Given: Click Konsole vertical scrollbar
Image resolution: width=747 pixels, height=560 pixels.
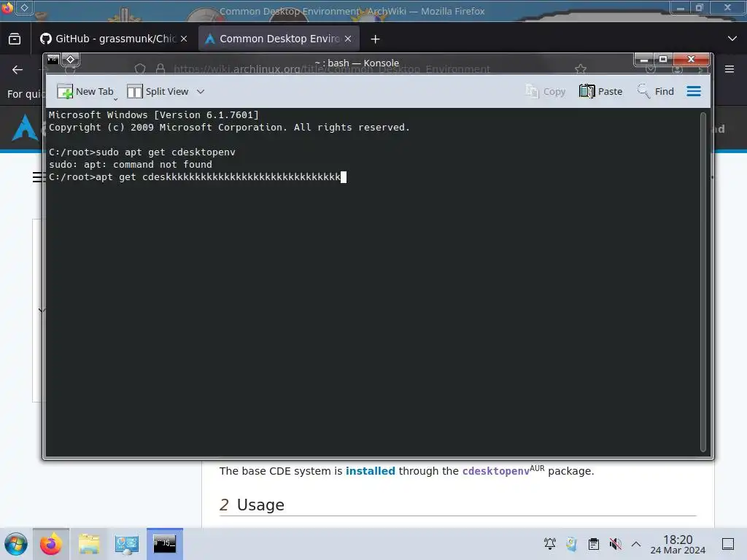Looking at the screenshot, I should tap(703, 282).
